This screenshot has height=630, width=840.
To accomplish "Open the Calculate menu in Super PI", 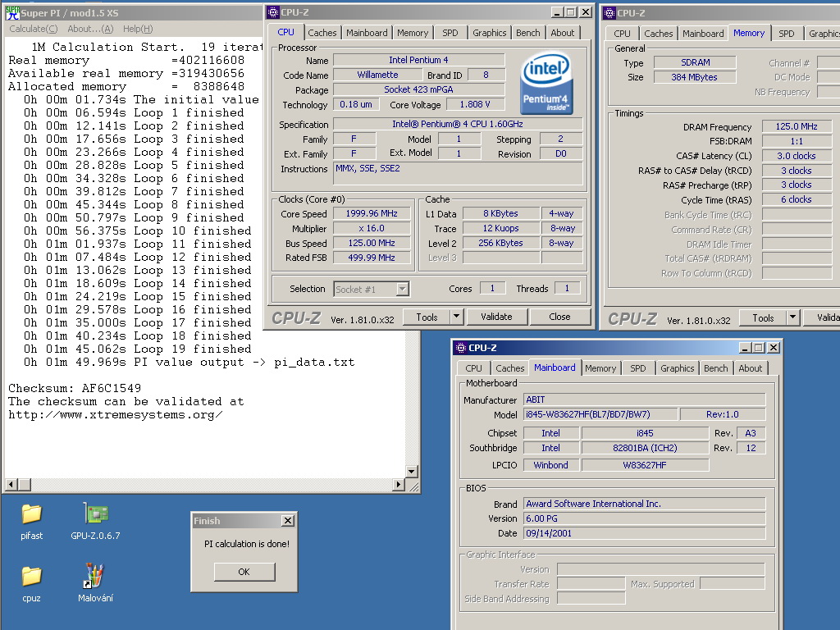I will [x=33, y=29].
